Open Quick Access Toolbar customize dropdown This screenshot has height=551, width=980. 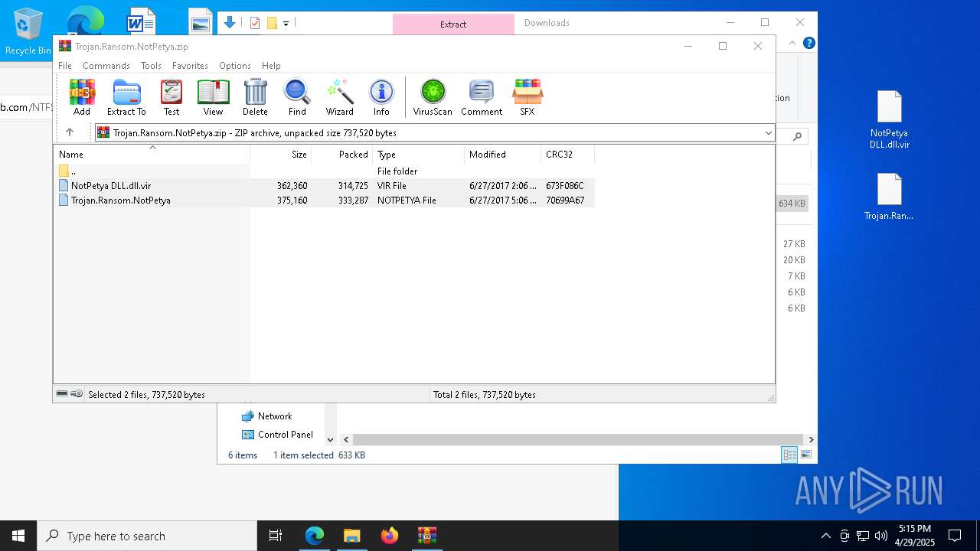pos(286,24)
